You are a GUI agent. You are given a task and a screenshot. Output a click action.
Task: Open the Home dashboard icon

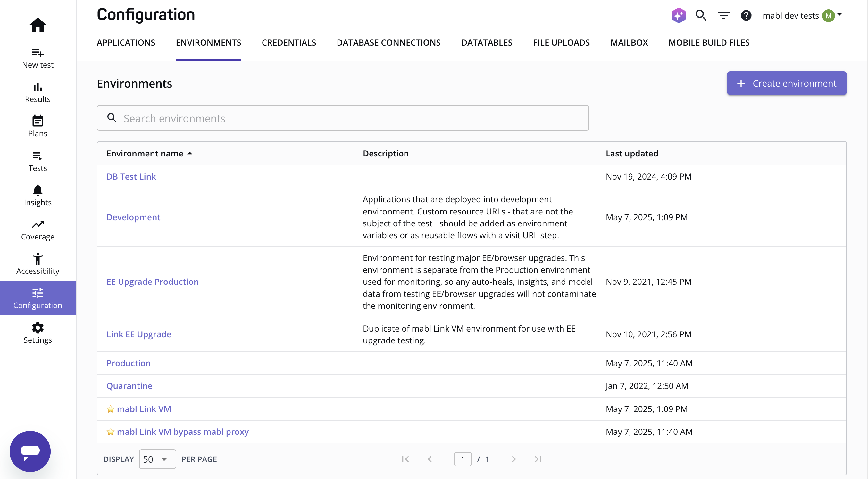[38, 25]
